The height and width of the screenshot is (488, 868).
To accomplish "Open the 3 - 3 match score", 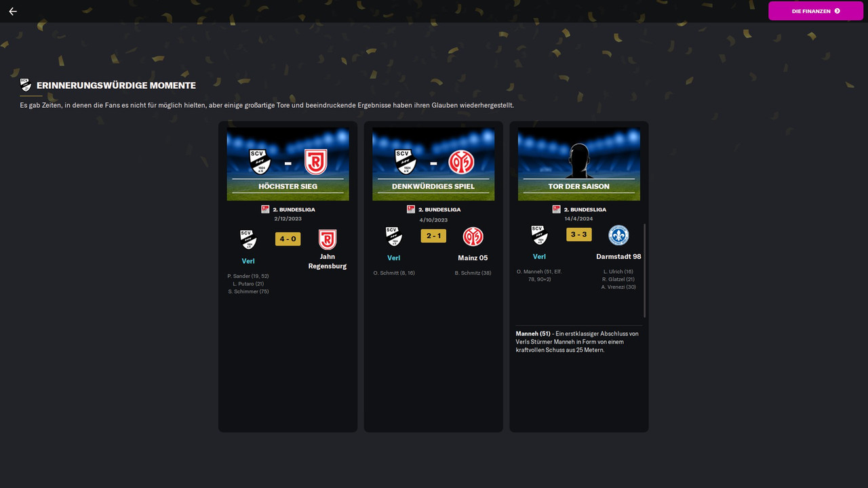I will [579, 235].
